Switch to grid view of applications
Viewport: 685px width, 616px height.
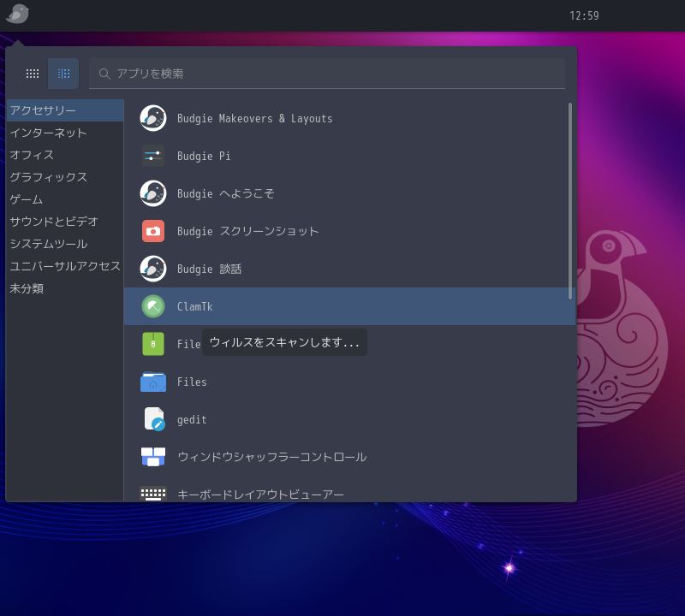[x=33, y=74]
